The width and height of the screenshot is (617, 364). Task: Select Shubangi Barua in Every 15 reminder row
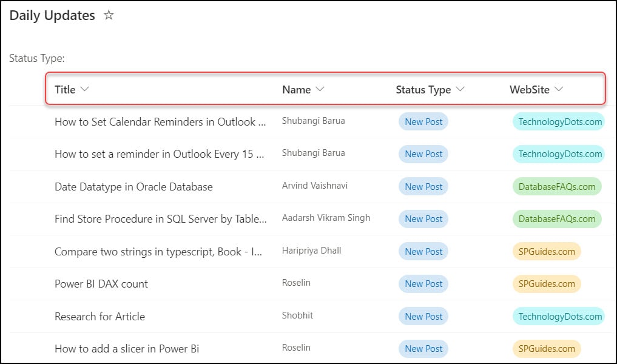tap(313, 153)
